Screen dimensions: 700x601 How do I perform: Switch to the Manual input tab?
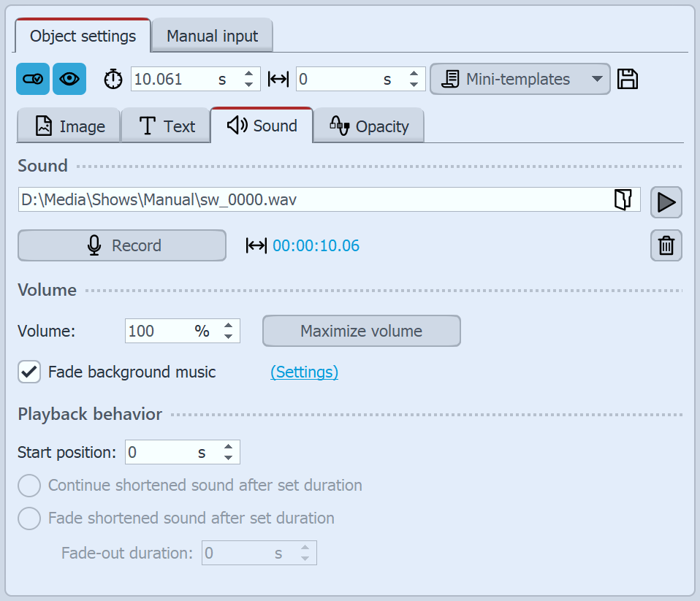212,36
